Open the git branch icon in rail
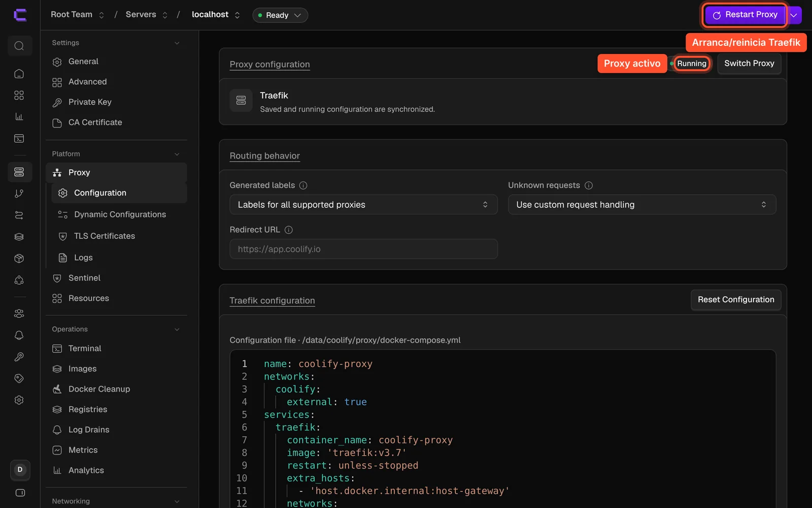Screen dimensions: 812x508 click(x=19, y=194)
